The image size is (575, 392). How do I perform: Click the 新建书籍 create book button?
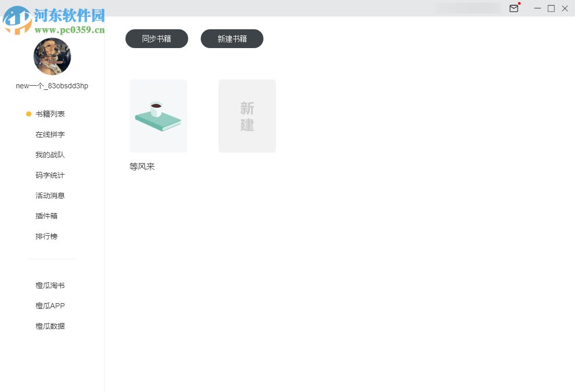coord(232,38)
